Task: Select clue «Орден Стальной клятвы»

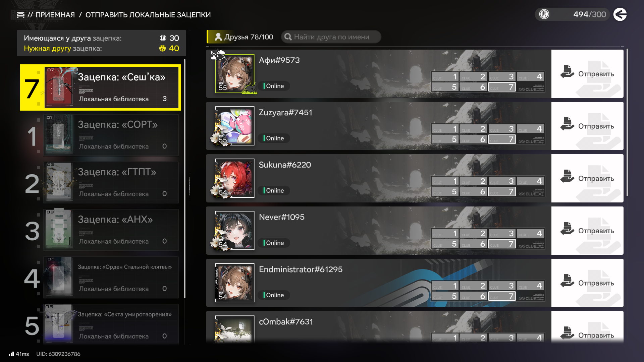Action: point(101,277)
